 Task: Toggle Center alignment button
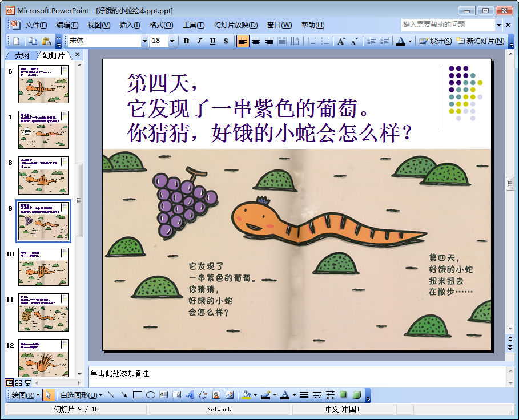(x=256, y=41)
